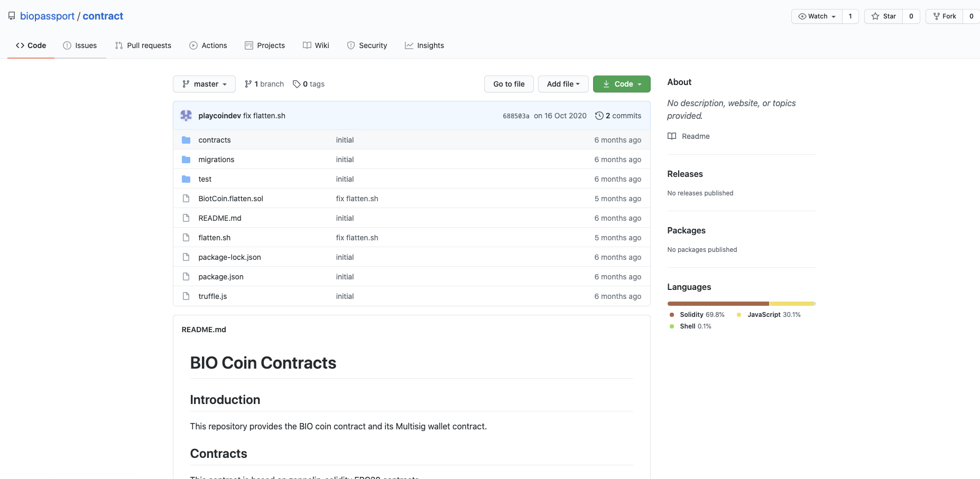980x479 pixels.
Task: Open the Insights tab
Action: click(x=424, y=45)
